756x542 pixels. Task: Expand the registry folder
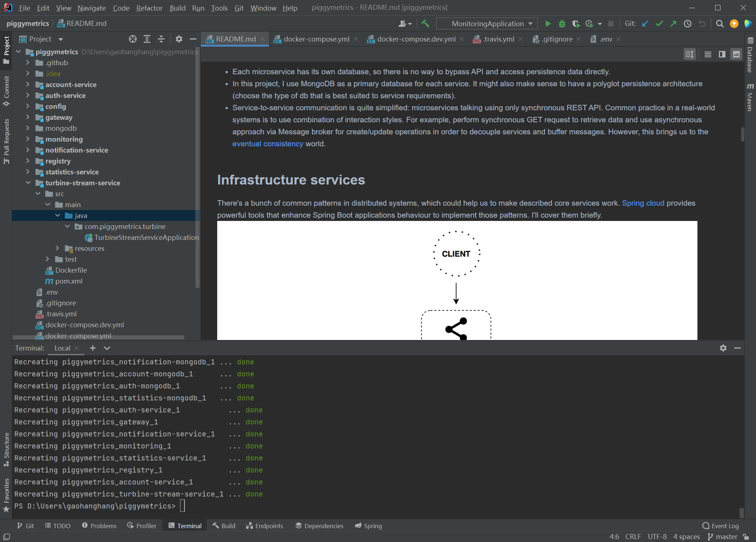coord(28,161)
